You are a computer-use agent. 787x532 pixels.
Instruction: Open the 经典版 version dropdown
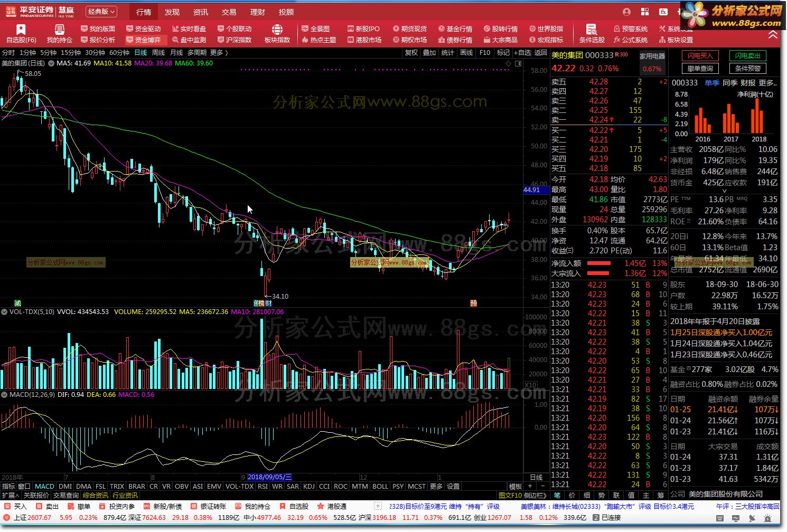tap(101, 11)
